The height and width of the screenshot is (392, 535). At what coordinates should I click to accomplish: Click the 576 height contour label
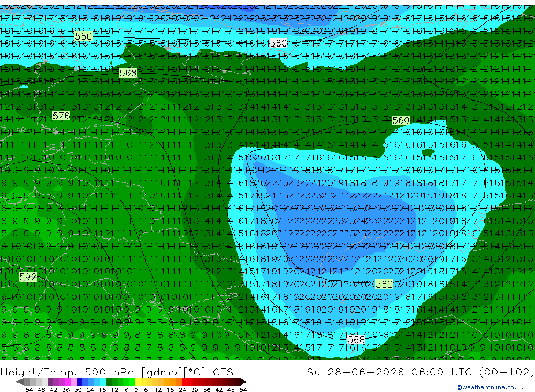62,116
